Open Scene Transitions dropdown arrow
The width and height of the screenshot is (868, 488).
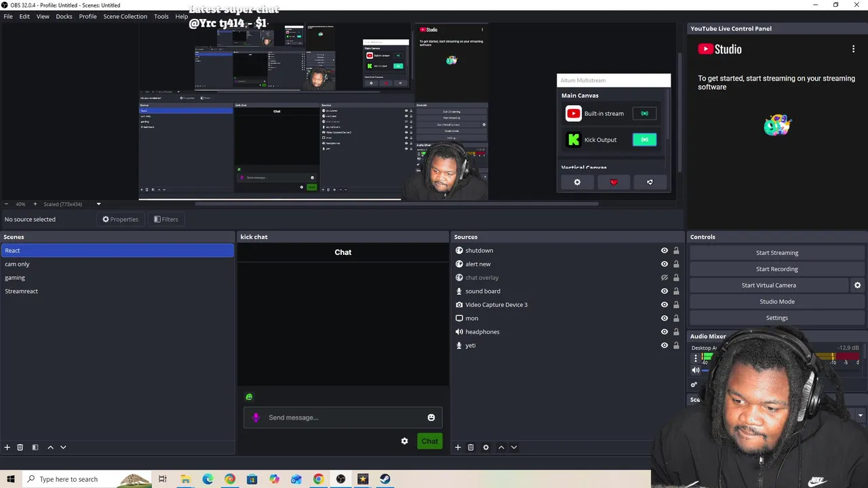(x=860, y=415)
